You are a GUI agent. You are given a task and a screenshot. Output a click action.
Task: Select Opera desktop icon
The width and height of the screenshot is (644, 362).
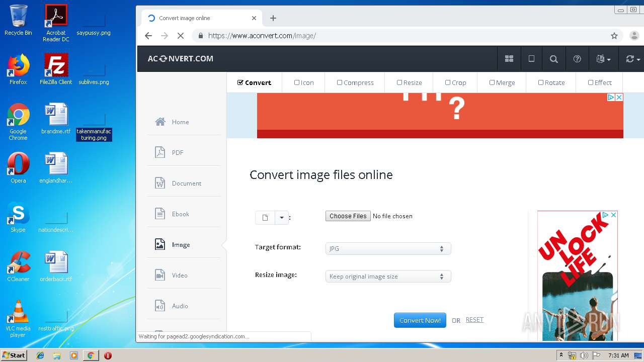(18, 168)
